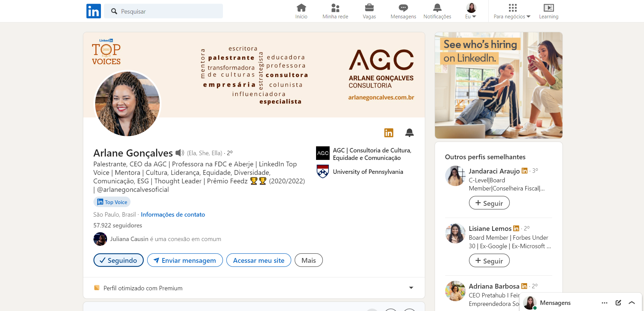Open AGC Consultoria company link
The width and height of the screenshot is (644, 311).
pyautogui.click(x=372, y=154)
